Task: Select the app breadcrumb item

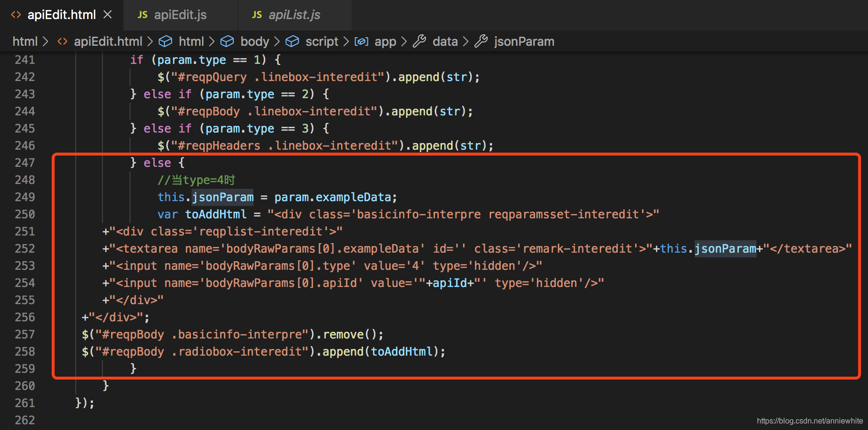Action: point(385,41)
